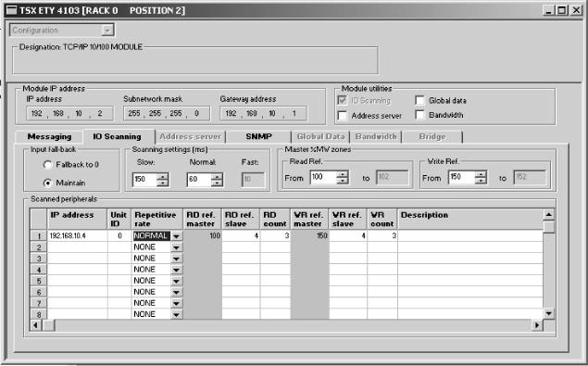The width and height of the screenshot is (588, 366).
Task: Open row 5 repetitive rate dropdown
Action: coord(176,281)
